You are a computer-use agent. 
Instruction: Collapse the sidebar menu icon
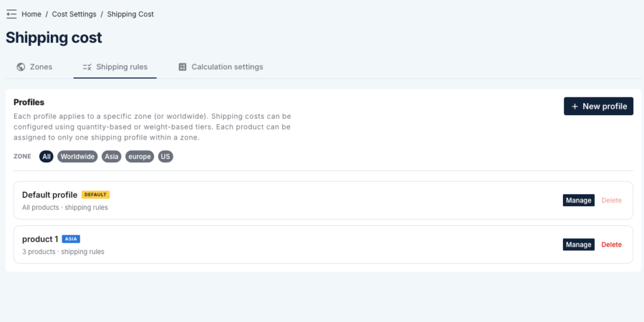click(11, 14)
